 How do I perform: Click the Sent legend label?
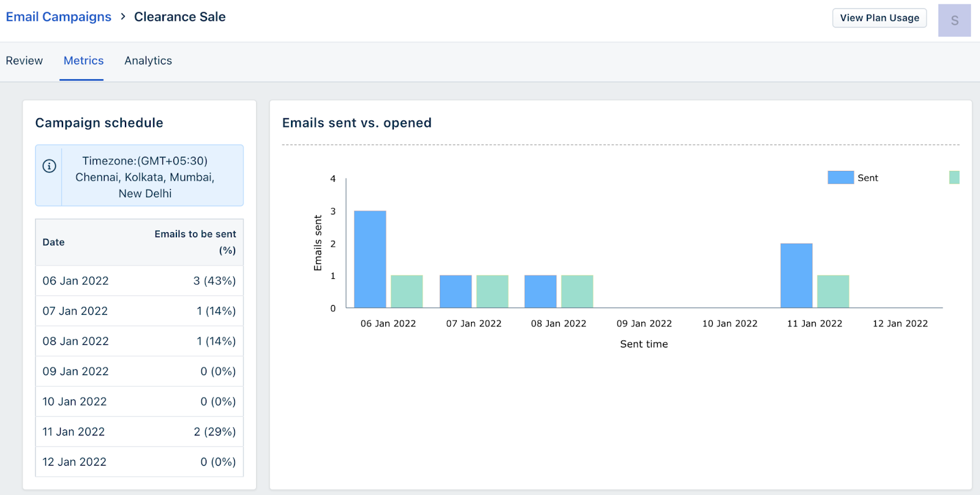tap(868, 178)
